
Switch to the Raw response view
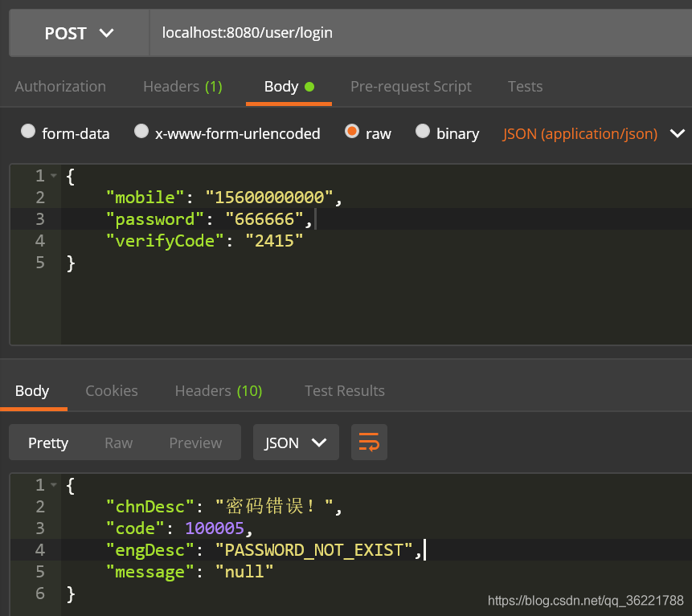tap(119, 443)
